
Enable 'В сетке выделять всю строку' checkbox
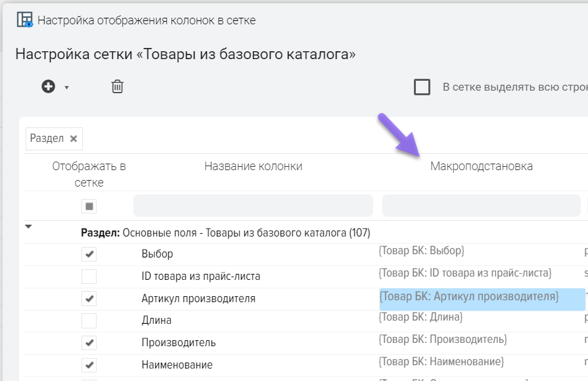click(422, 87)
